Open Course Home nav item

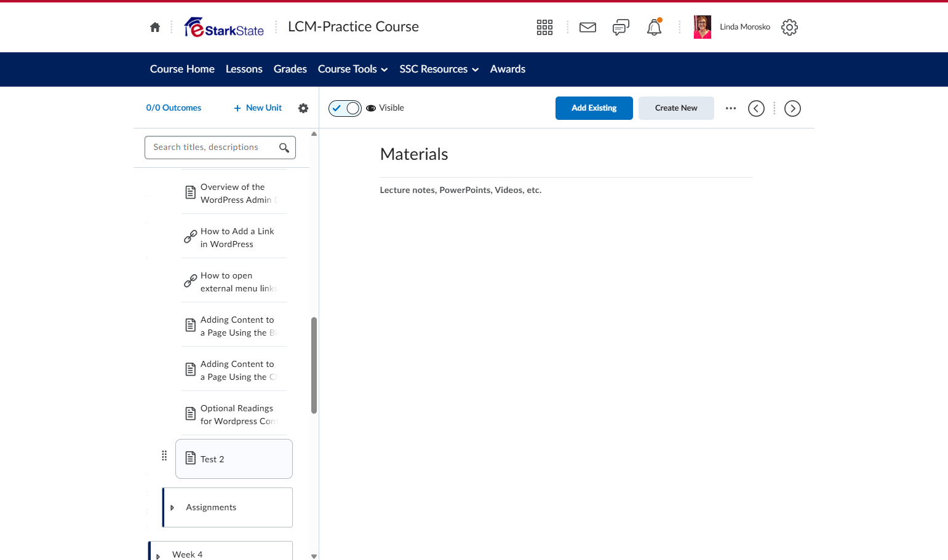click(x=182, y=69)
